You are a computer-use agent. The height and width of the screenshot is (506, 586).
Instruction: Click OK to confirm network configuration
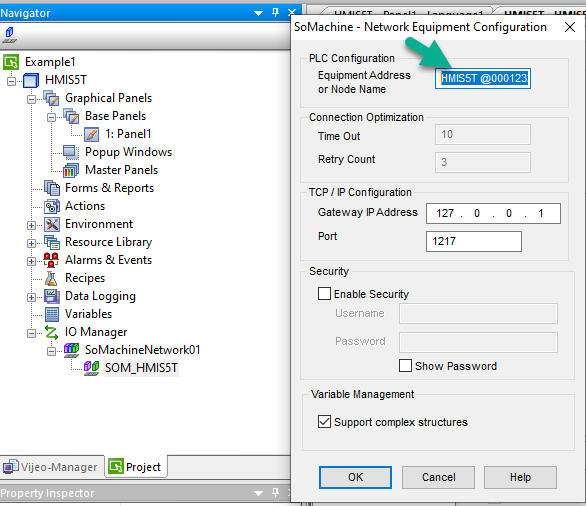(355, 477)
